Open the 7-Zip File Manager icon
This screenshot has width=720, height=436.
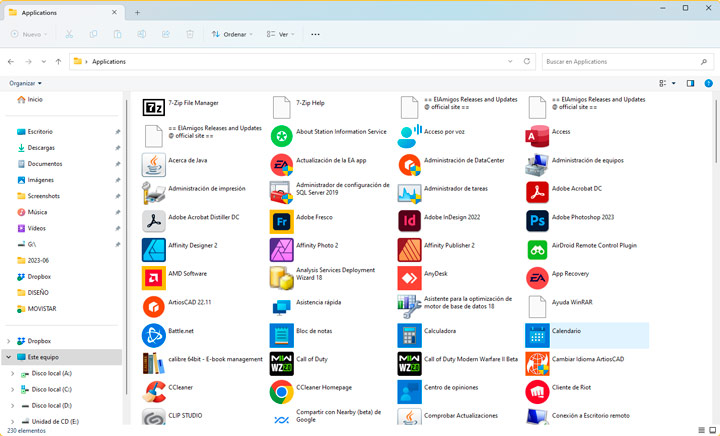pyautogui.click(x=153, y=107)
